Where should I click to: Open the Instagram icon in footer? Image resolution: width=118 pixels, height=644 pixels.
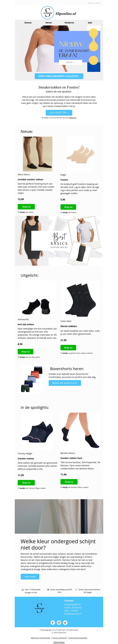click(x=59, y=622)
